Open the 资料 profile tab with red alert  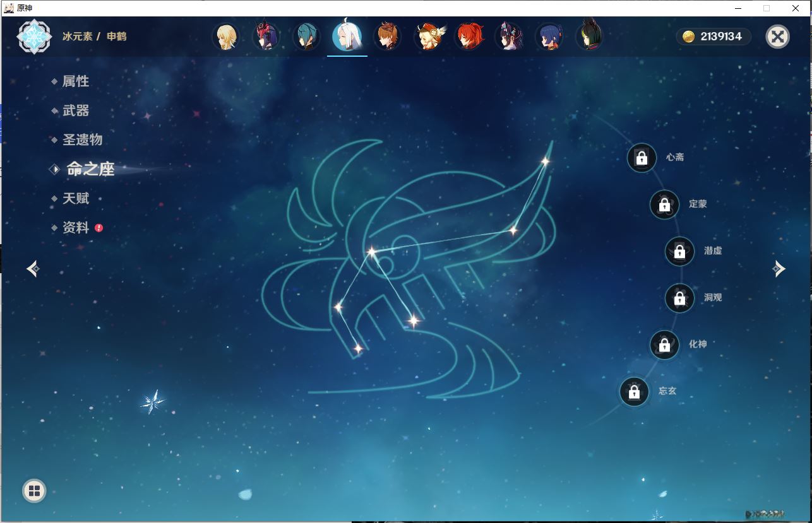(x=75, y=228)
